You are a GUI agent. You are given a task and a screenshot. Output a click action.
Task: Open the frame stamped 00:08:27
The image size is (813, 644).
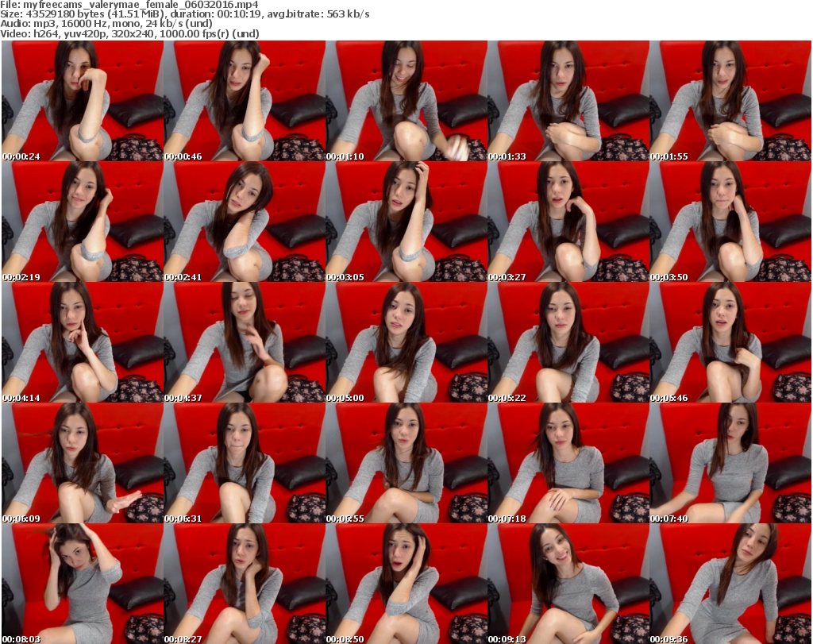(x=245, y=584)
